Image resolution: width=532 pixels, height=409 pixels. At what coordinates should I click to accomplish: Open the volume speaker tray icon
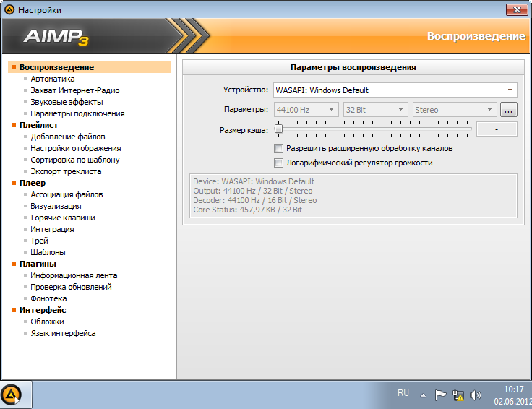click(476, 395)
